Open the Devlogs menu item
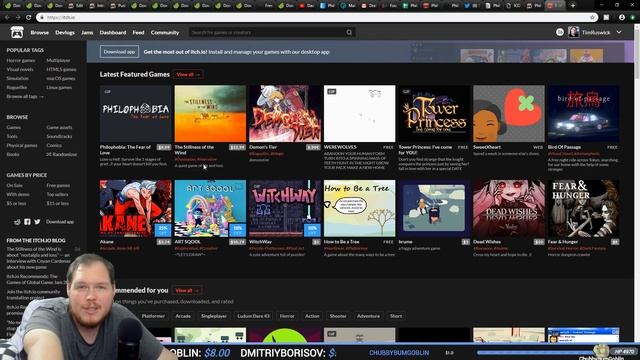Screen dimensions: 640x360 click(x=65, y=33)
